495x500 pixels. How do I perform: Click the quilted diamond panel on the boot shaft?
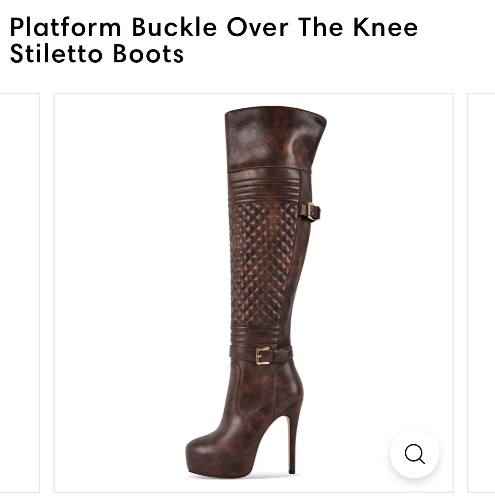pyautogui.click(x=263, y=263)
